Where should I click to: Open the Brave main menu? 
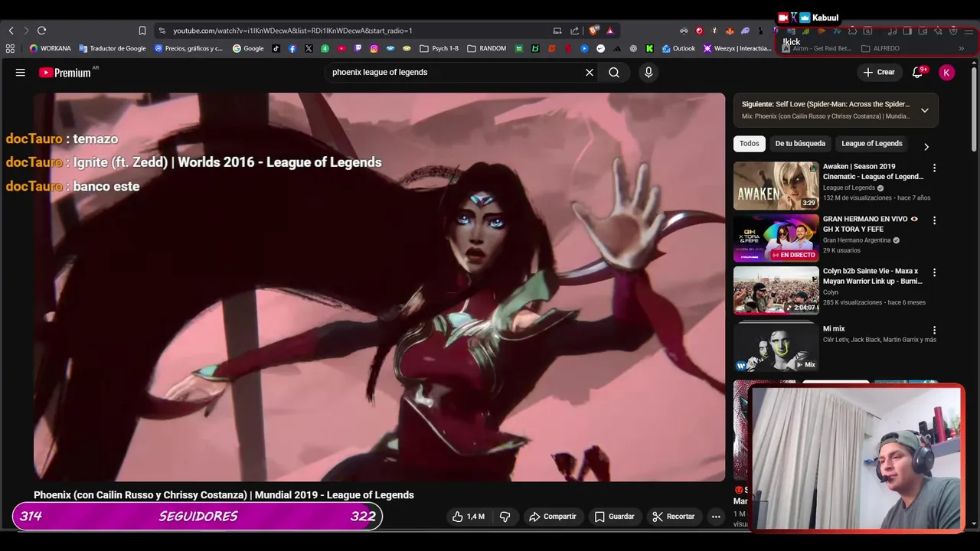[x=969, y=31]
